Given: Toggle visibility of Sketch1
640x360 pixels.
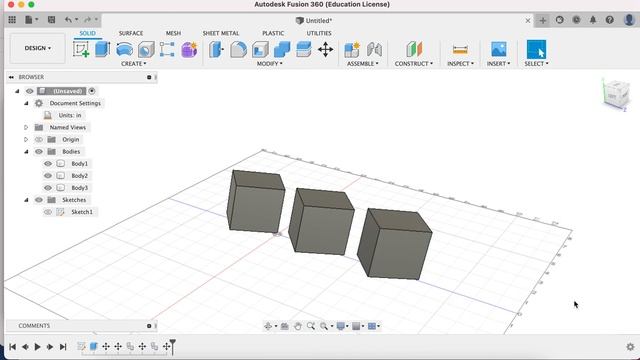Looking at the screenshot, I should click(x=48, y=212).
